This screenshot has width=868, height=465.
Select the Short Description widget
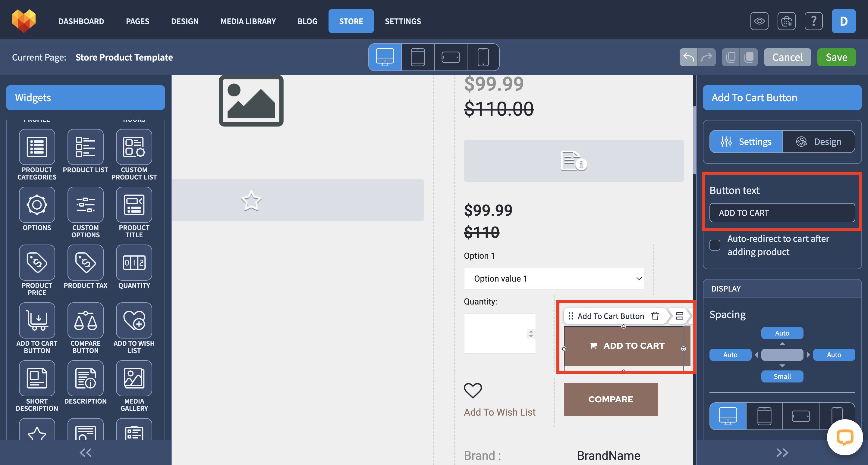point(37,379)
